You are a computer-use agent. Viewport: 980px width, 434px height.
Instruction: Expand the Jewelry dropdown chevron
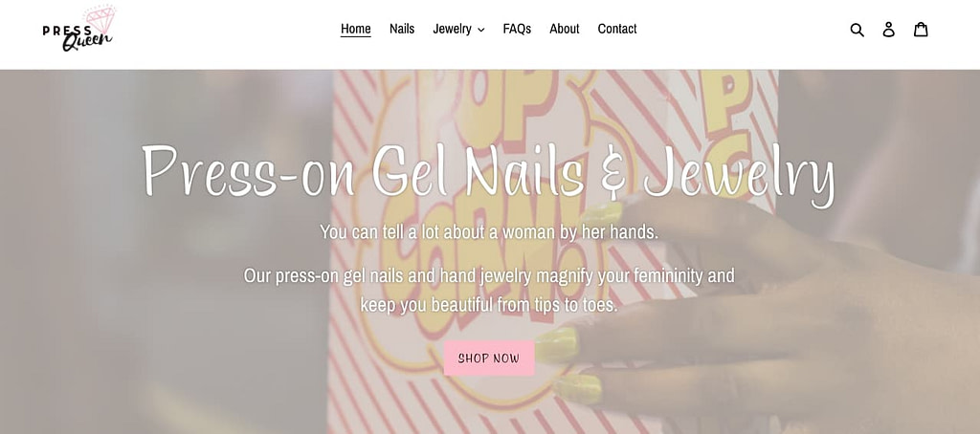point(480,30)
